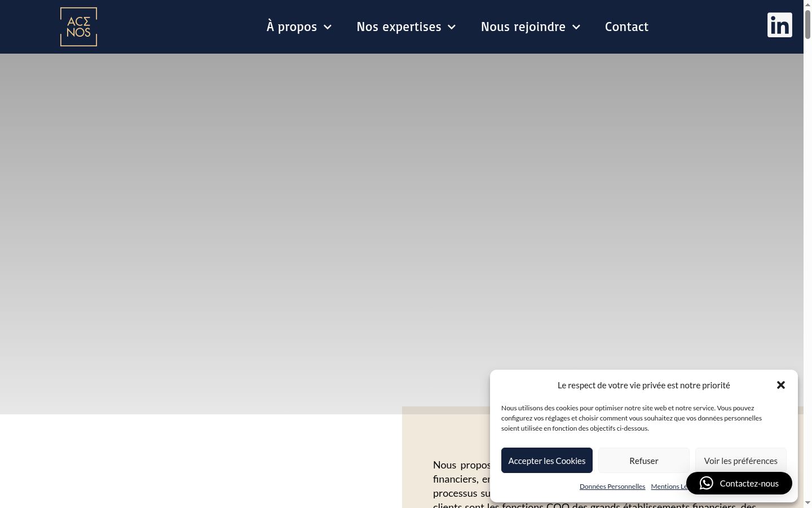Click the scrollbar down arrow
The width and height of the screenshot is (812, 508).
click(x=807, y=502)
